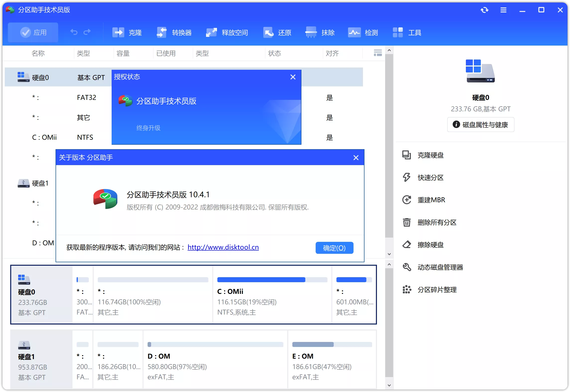
Task: Open the 抹除 (Wipe) toolbar function
Action: pyautogui.click(x=320, y=32)
